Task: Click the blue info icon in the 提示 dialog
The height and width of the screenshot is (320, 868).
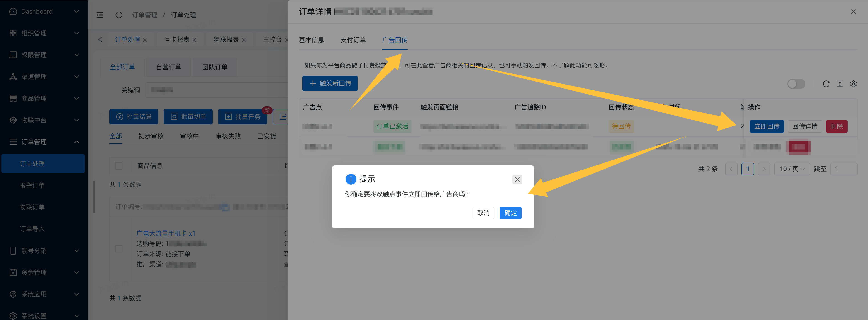Action: [x=351, y=179]
